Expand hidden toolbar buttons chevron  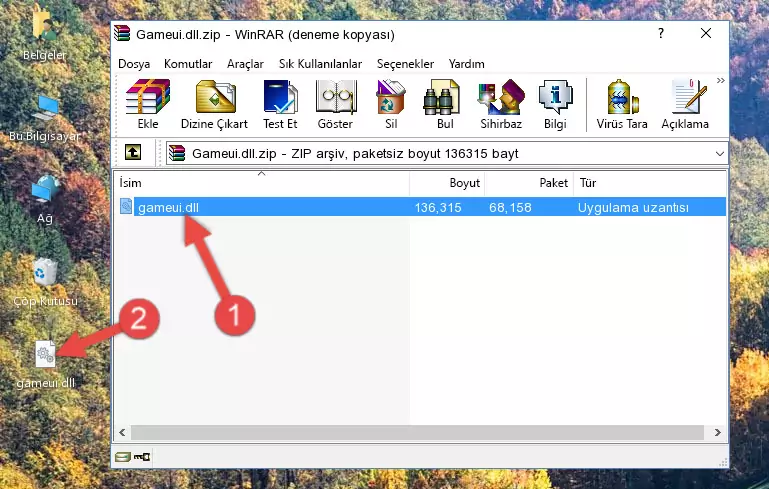(720, 80)
